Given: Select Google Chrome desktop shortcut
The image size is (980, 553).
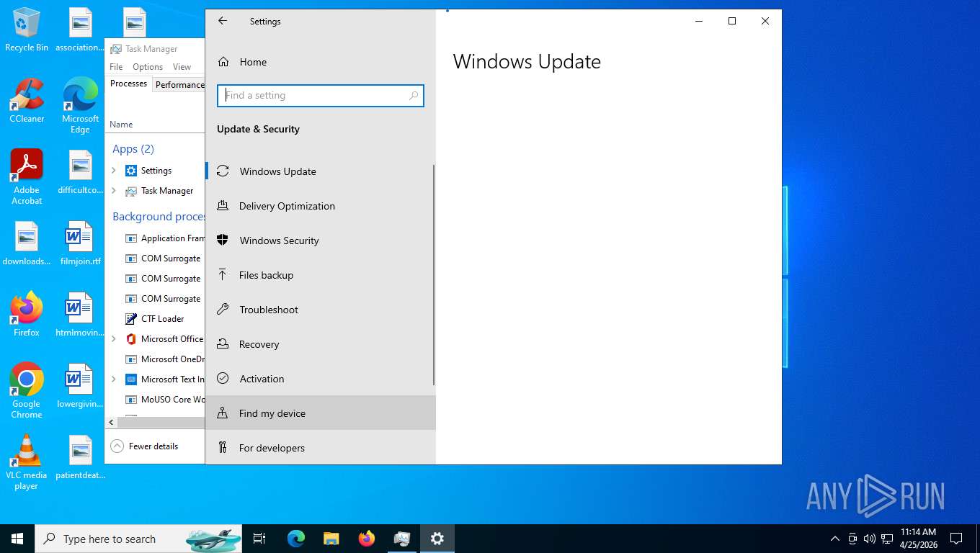Looking at the screenshot, I should click(x=27, y=391).
